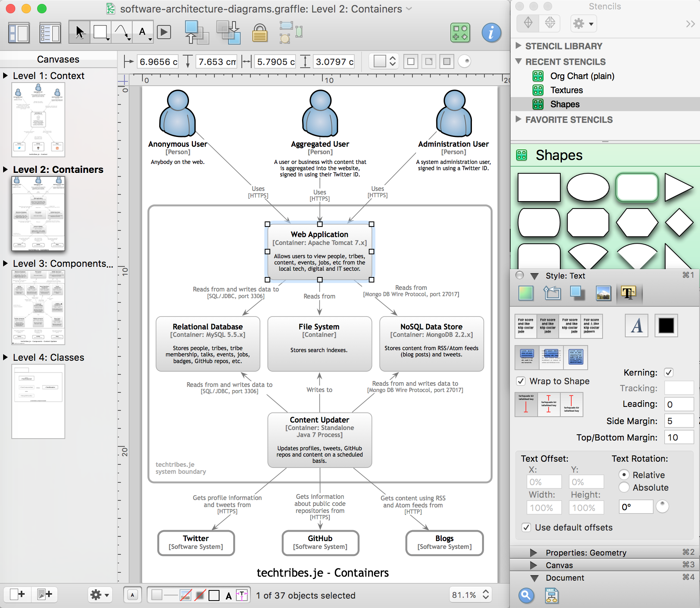Screen dimensions: 700x608
Task: Open the font panel letter A
Action: pyautogui.click(x=637, y=326)
